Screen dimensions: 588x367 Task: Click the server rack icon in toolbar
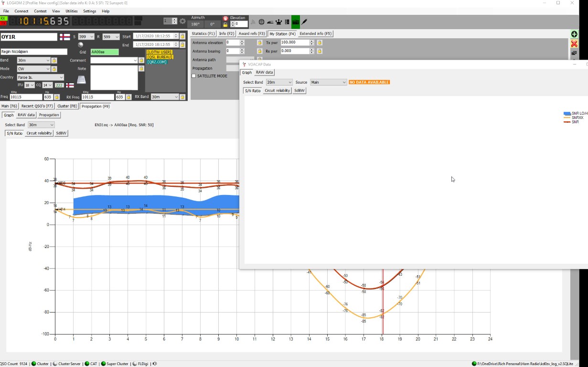coord(287,22)
